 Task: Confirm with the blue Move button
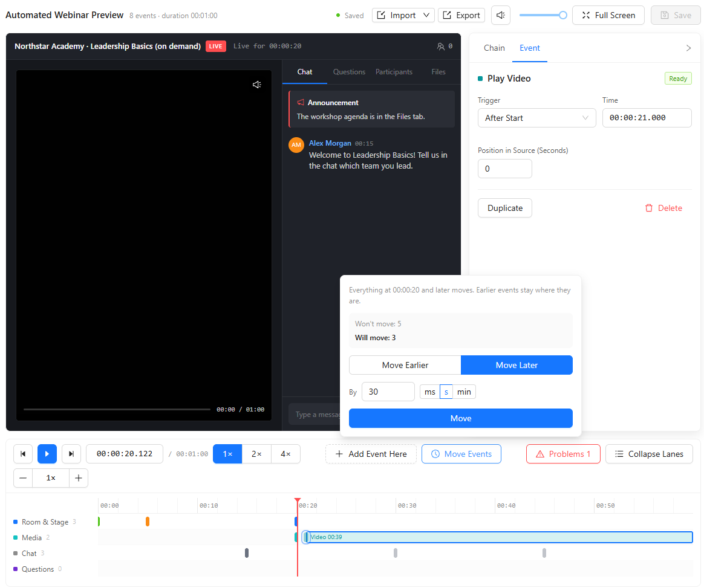(461, 418)
